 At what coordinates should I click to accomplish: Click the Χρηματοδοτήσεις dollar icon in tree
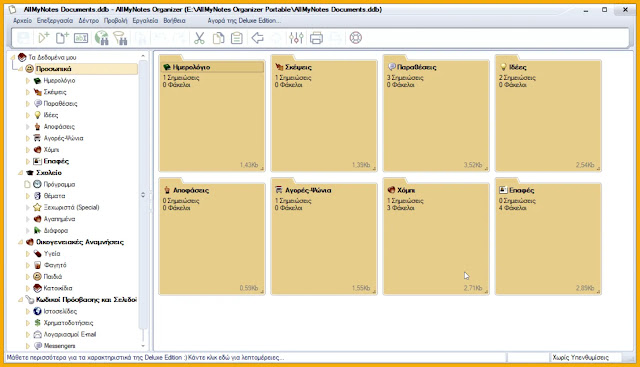(38, 323)
